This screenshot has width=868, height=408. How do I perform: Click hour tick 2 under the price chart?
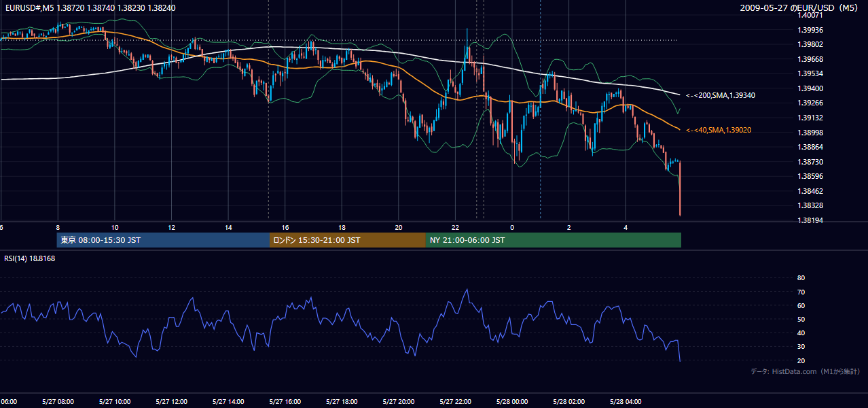click(569, 228)
